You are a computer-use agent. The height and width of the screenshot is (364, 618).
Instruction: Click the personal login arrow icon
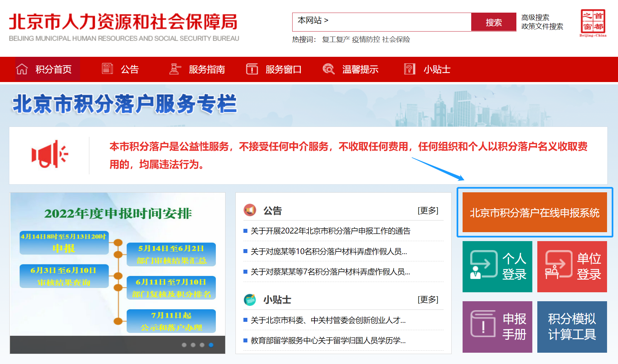point(484,265)
